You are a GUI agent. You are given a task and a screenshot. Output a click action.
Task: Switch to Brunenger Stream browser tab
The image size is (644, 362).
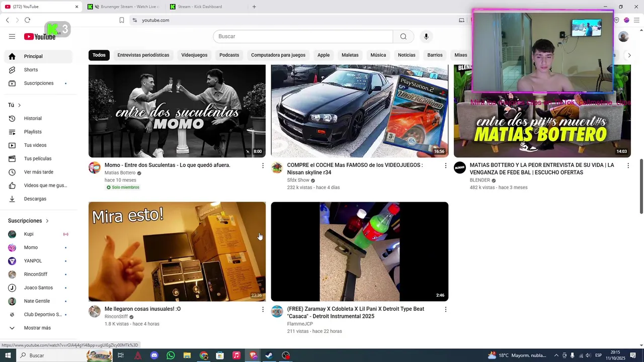pos(124,7)
